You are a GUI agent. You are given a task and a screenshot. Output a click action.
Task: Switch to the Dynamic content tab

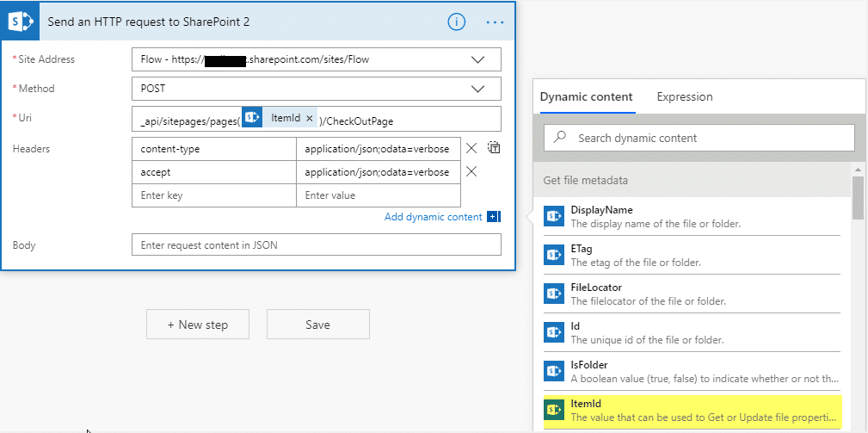point(586,97)
